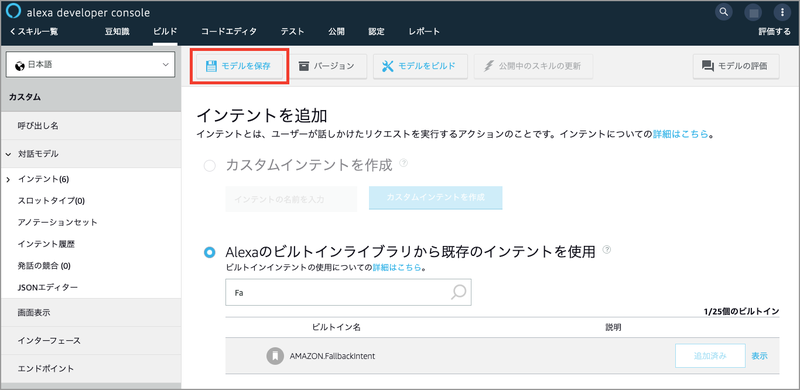Click the built-in search field containing Fa
800x390 pixels.
click(348, 292)
